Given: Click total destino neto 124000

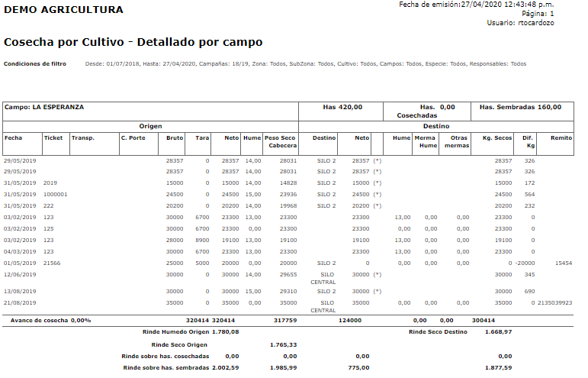Looking at the screenshot, I should pyautogui.click(x=350, y=321).
